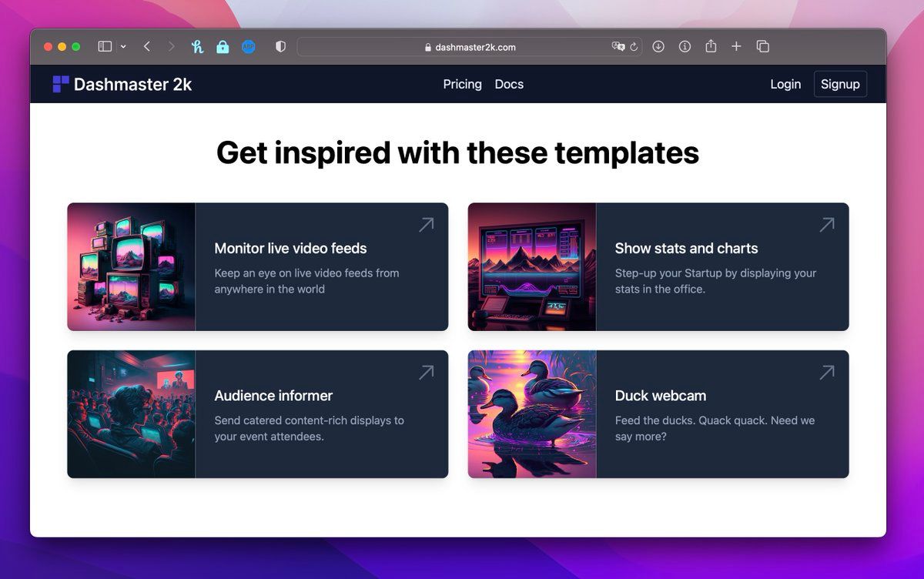Show the tab overview

click(x=763, y=47)
